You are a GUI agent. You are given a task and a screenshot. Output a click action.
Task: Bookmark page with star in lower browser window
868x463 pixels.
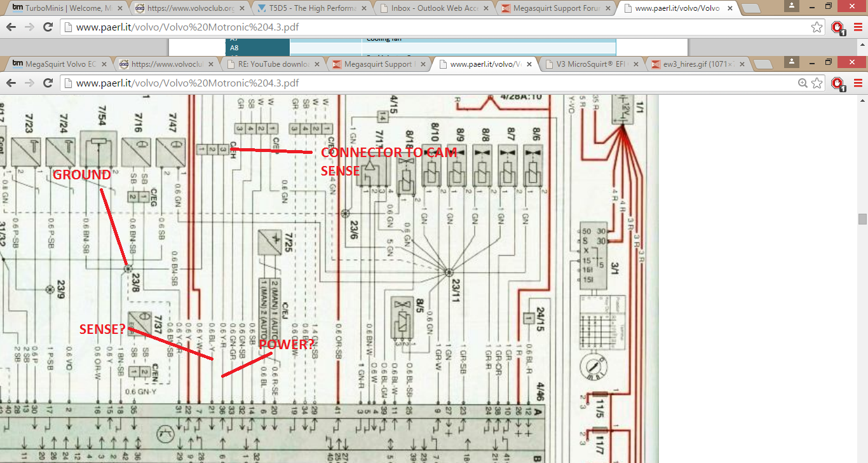pos(817,83)
